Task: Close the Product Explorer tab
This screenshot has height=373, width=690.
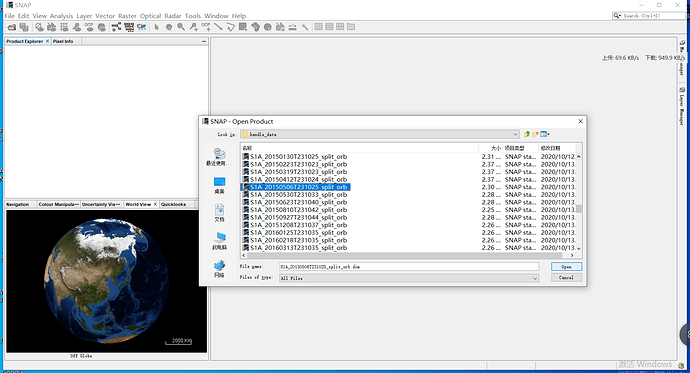Action: pos(48,41)
